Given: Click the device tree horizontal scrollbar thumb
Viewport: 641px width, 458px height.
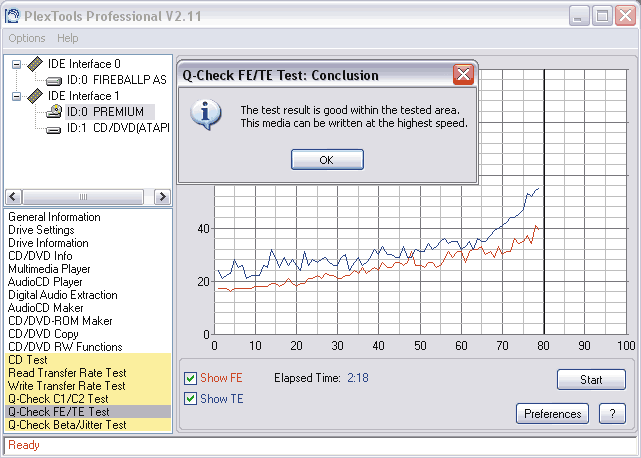Looking at the screenshot, I should coord(83,197).
